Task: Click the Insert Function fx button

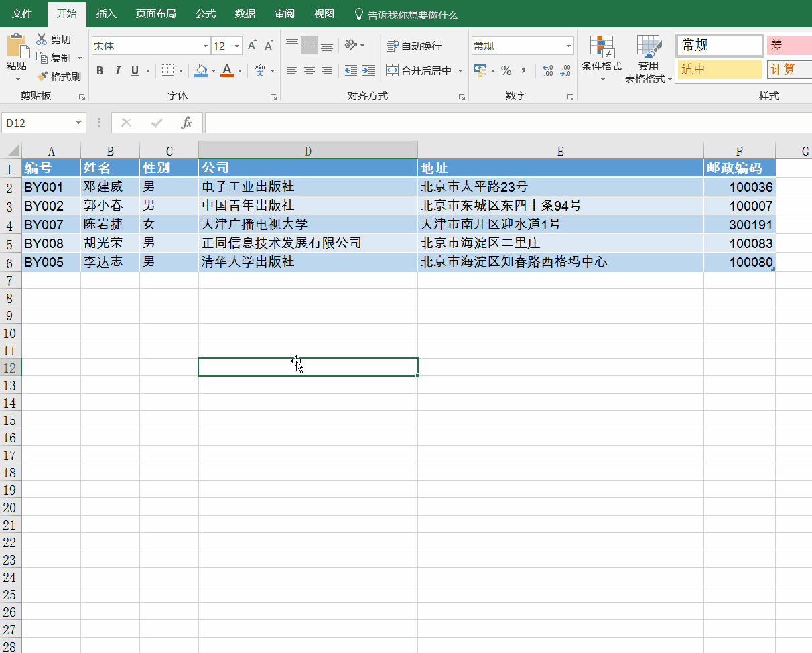Action: point(187,123)
